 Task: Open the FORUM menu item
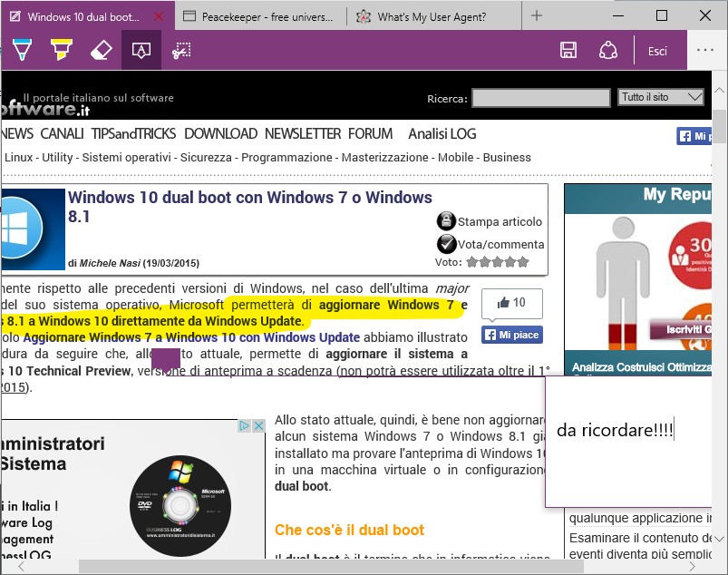(371, 133)
